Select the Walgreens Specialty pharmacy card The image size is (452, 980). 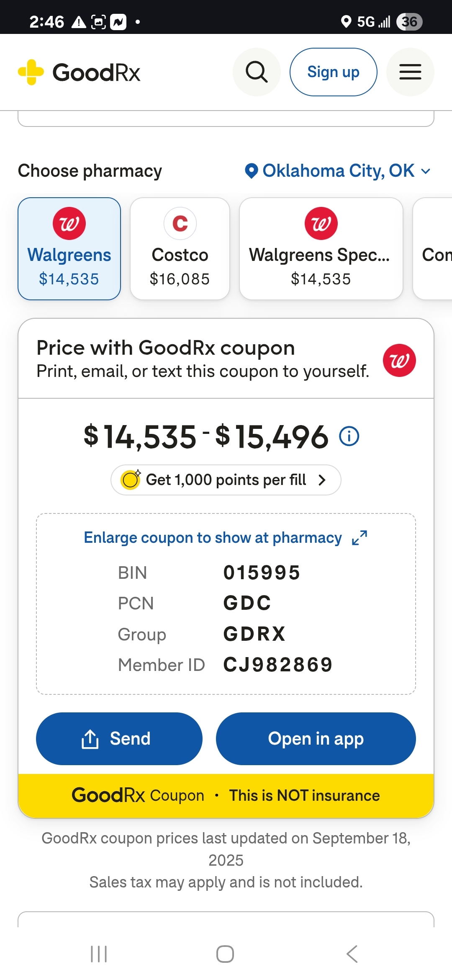(x=321, y=249)
